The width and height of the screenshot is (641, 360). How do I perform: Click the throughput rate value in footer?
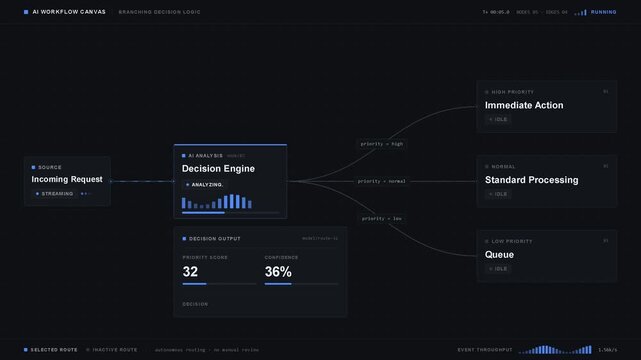click(x=607, y=350)
